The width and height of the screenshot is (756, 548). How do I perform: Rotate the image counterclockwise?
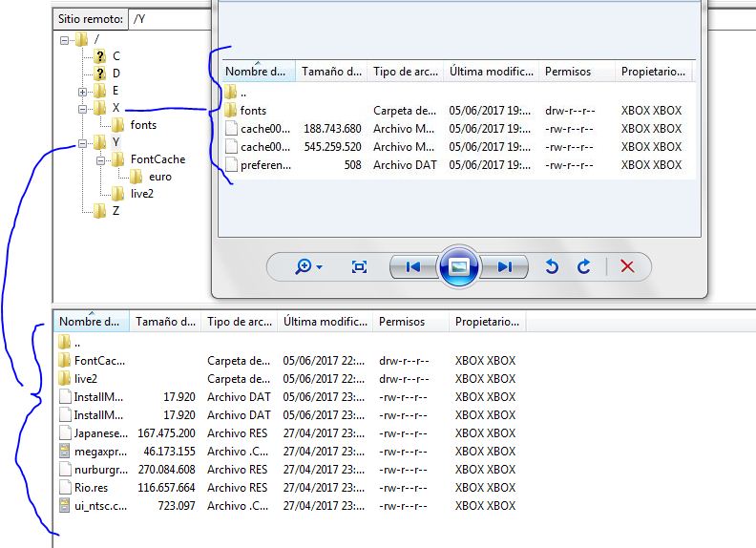tap(551, 267)
